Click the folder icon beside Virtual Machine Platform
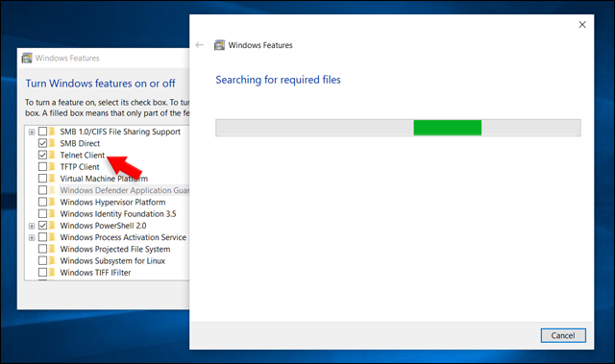 [x=52, y=179]
